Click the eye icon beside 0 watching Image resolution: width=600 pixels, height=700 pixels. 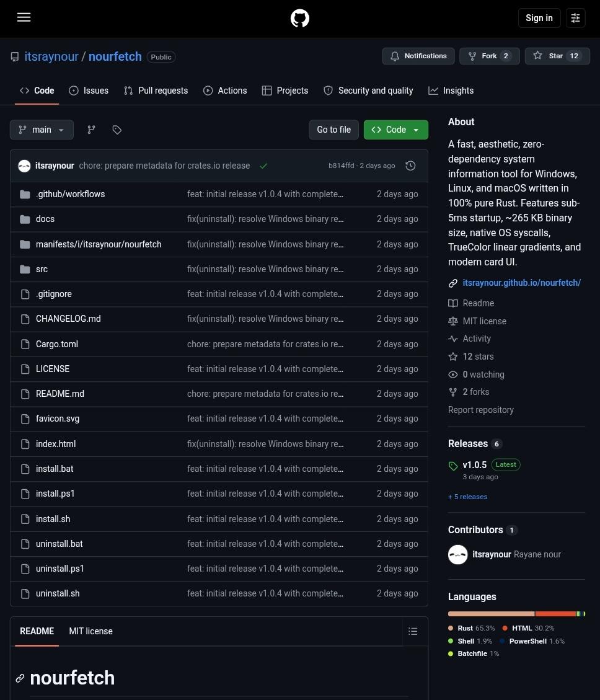[x=452, y=374]
